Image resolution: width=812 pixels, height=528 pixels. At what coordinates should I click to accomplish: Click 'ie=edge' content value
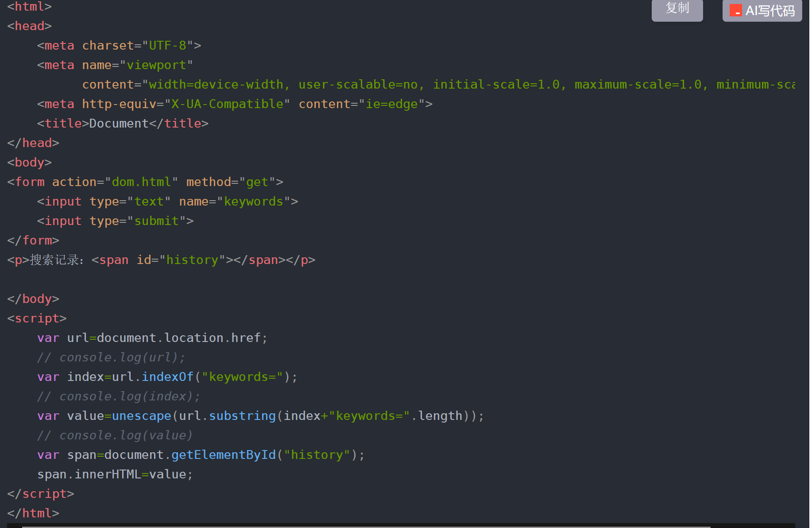coord(391,104)
